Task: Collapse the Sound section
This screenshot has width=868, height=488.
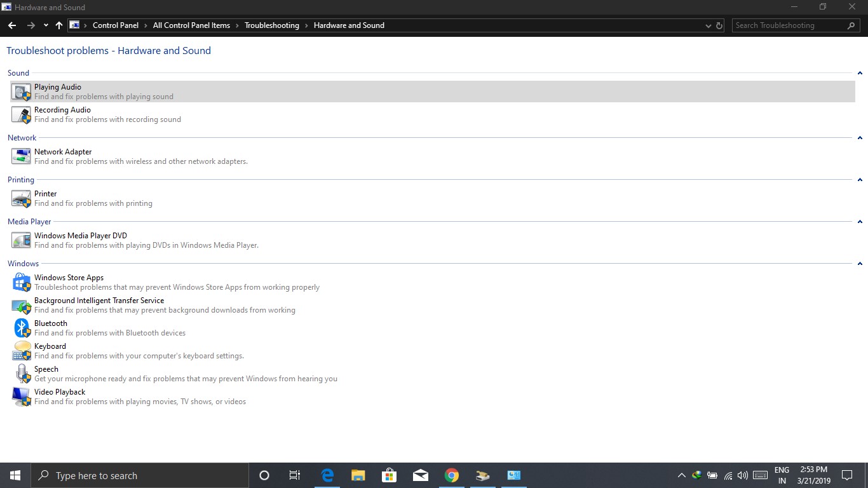Action: point(860,73)
